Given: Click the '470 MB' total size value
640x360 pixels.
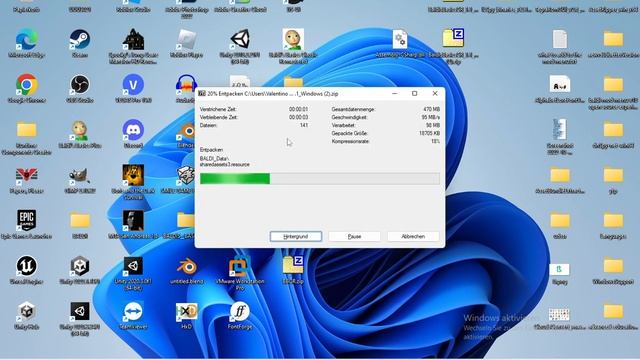Looking at the screenshot, I should (x=431, y=109).
